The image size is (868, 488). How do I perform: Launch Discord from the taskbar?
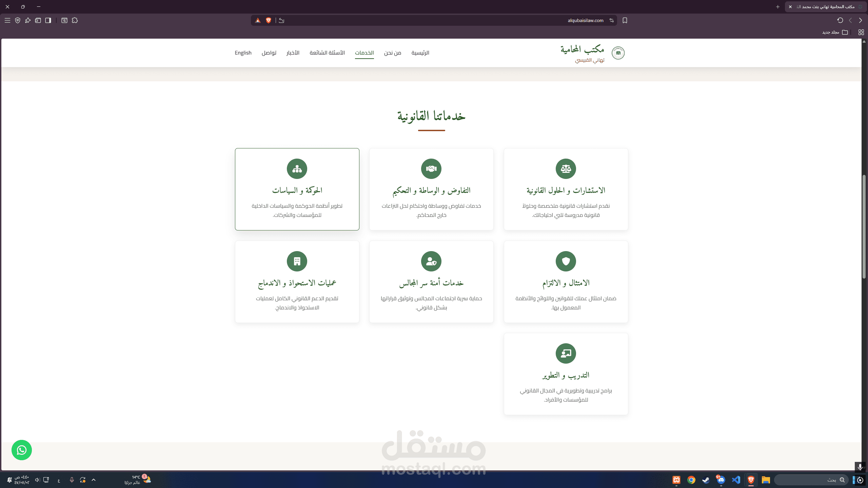pos(721,480)
